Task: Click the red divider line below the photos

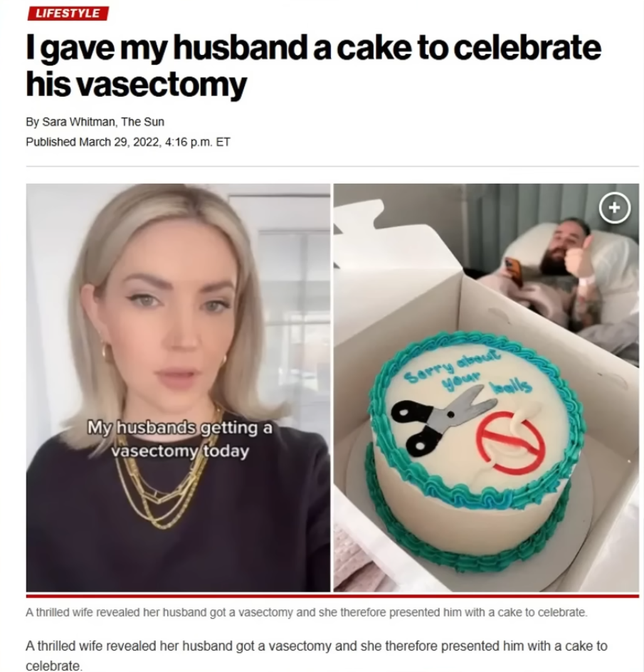Action: [x=332, y=596]
